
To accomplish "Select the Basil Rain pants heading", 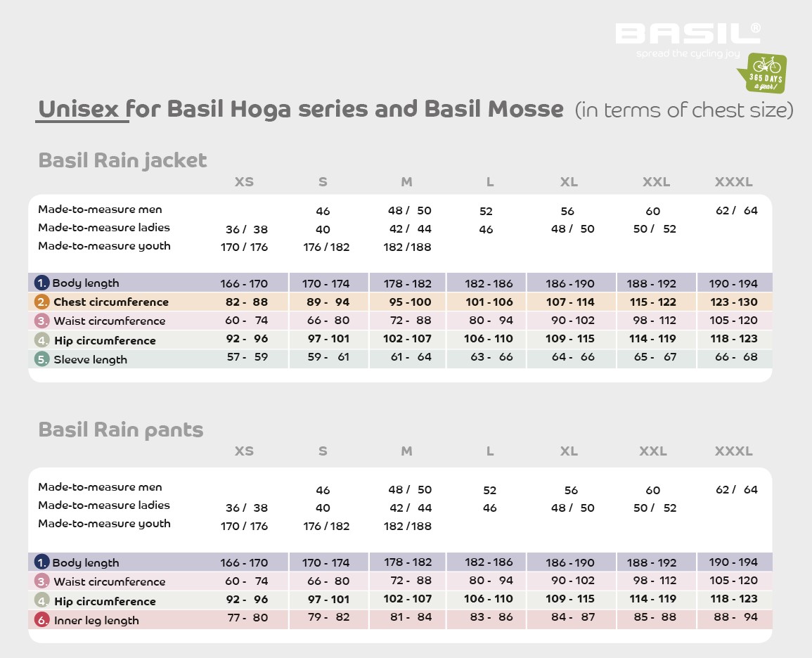I will (121, 430).
